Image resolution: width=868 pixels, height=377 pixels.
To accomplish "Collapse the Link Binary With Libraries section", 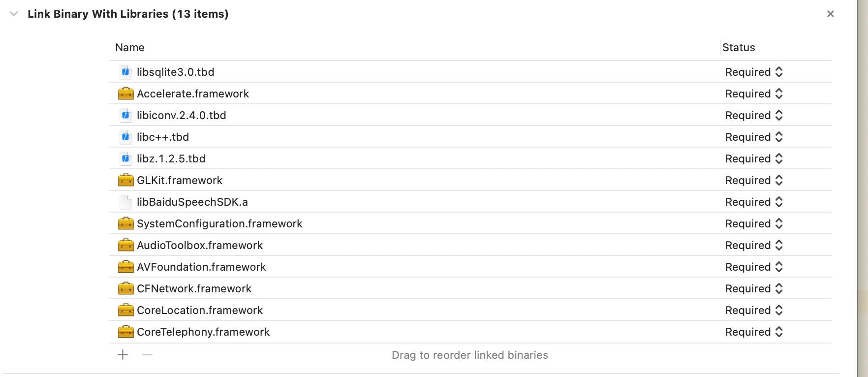I will [14, 14].
